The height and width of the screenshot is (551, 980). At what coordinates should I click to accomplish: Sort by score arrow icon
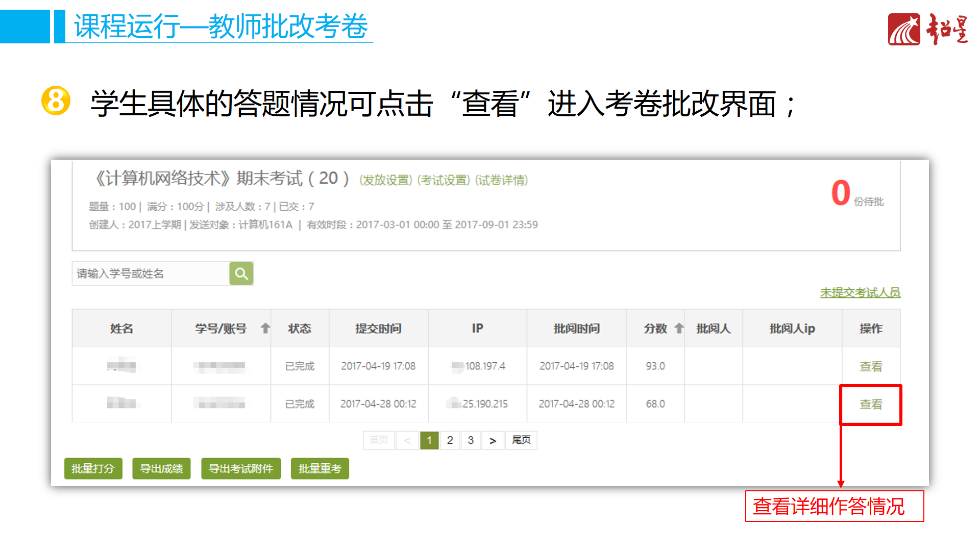[x=679, y=329]
